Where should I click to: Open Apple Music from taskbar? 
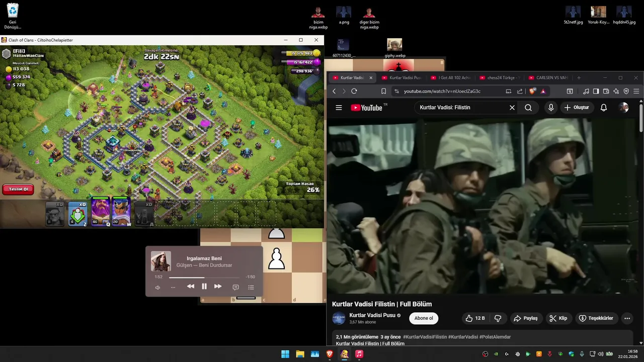click(359, 354)
